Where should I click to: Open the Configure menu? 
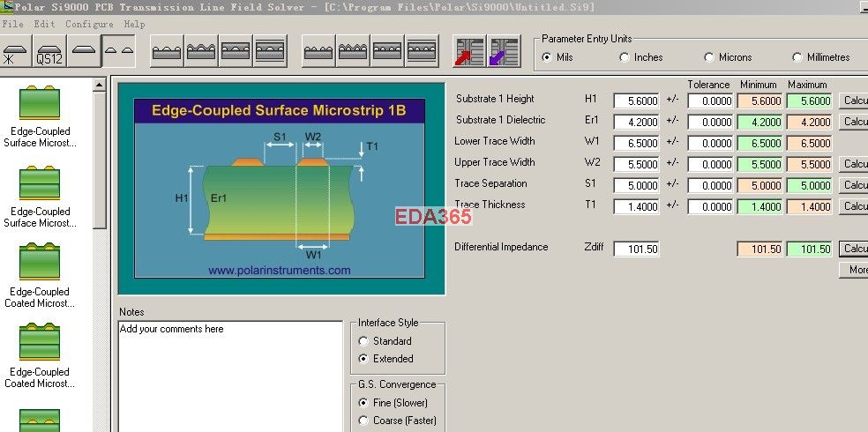pos(89,25)
